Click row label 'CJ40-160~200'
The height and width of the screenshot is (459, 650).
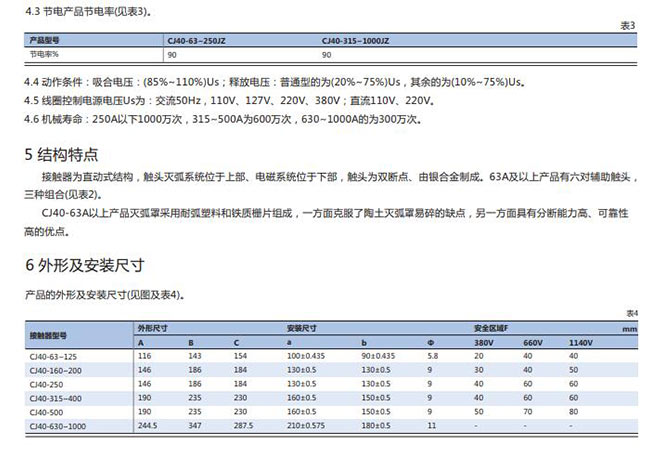tap(56, 371)
